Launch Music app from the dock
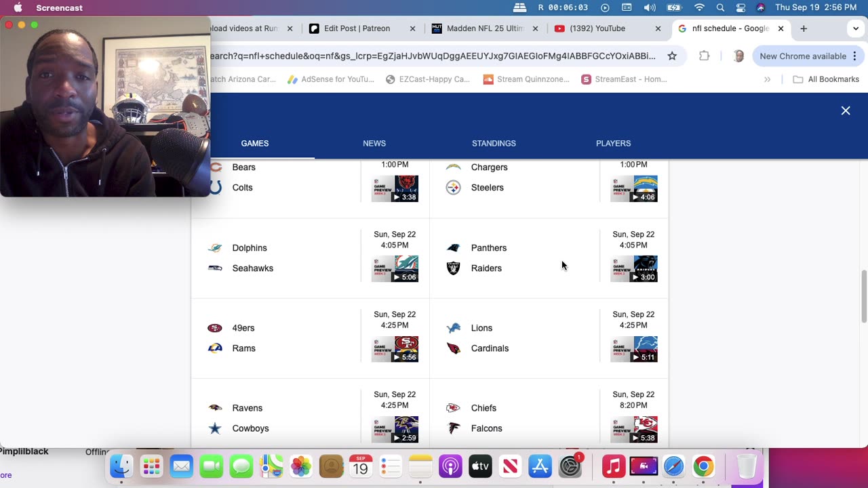Viewport: 868px width, 488px height. (x=614, y=466)
